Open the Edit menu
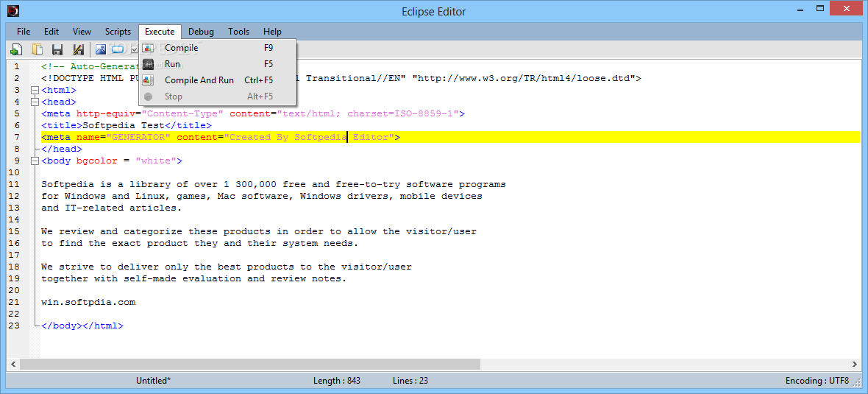Viewport: 868px width, 394px height. [51, 32]
